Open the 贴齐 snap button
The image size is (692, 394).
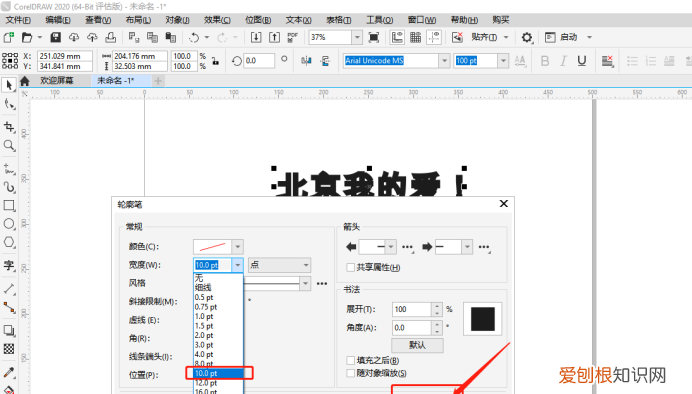(x=484, y=38)
